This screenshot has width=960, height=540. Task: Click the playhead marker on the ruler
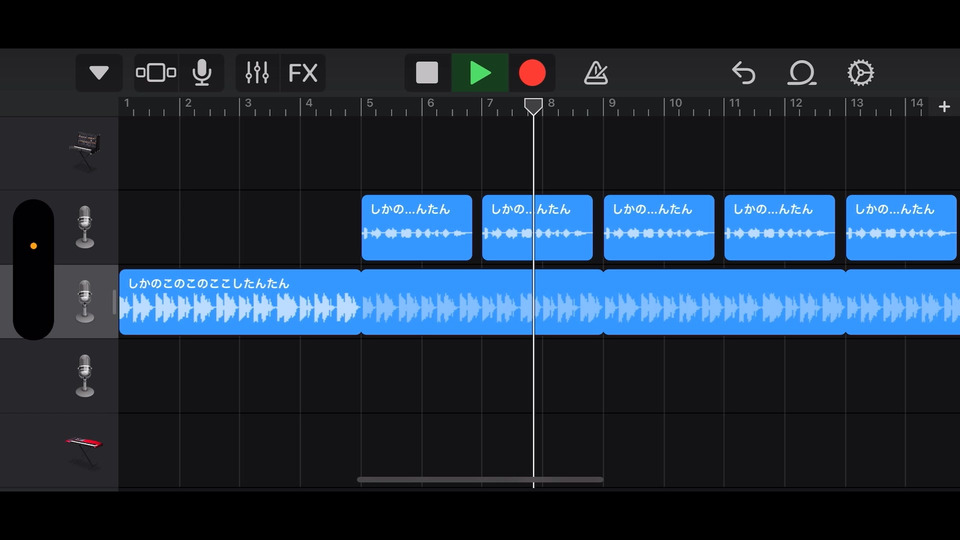533,106
